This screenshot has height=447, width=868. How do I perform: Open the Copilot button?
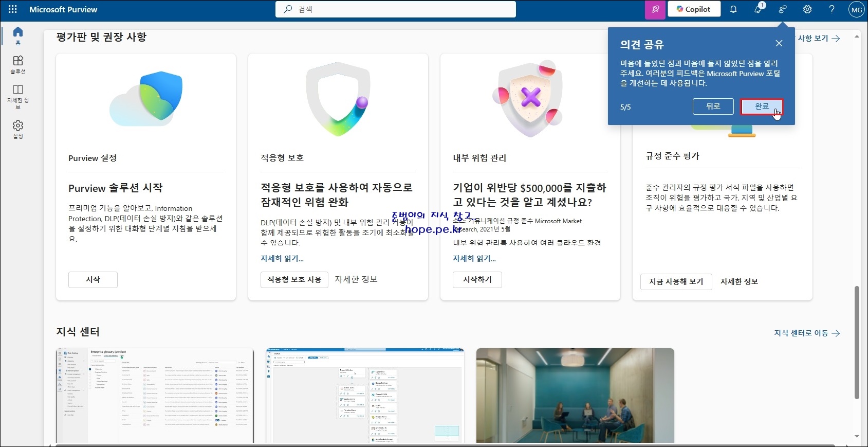coord(694,9)
